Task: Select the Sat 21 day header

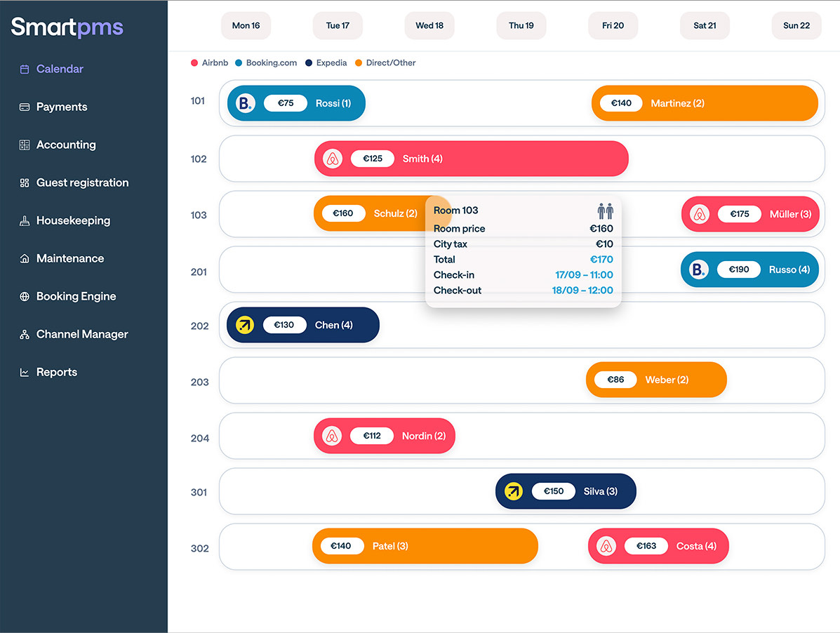Action: pyautogui.click(x=705, y=25)
